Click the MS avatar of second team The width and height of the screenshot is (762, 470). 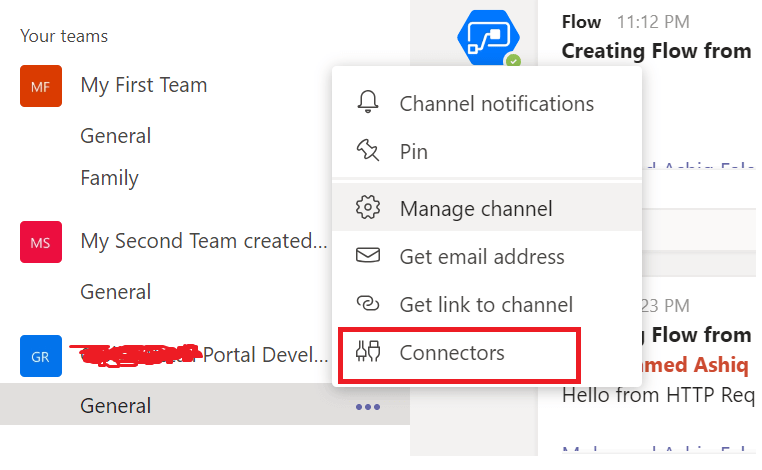40,242
